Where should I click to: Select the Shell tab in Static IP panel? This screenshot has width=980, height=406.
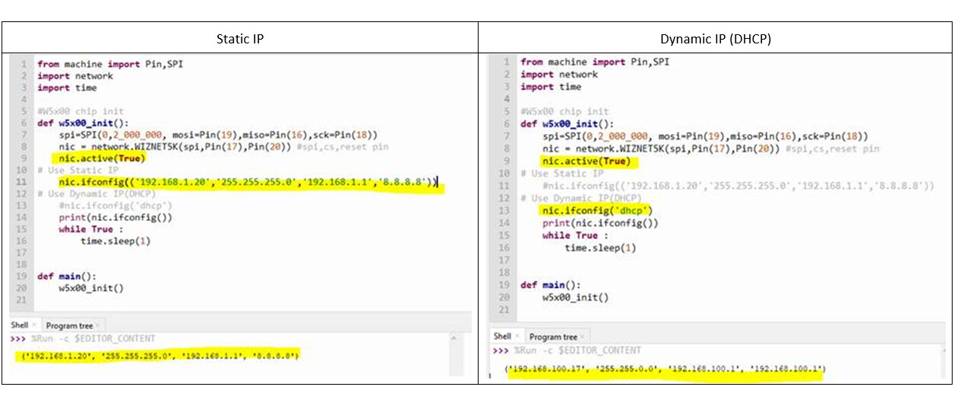tap(20, 325)
